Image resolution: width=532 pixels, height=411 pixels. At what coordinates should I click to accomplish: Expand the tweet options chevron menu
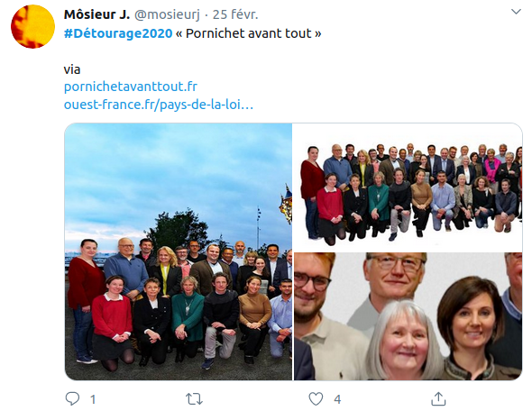(x=516, y=12)
